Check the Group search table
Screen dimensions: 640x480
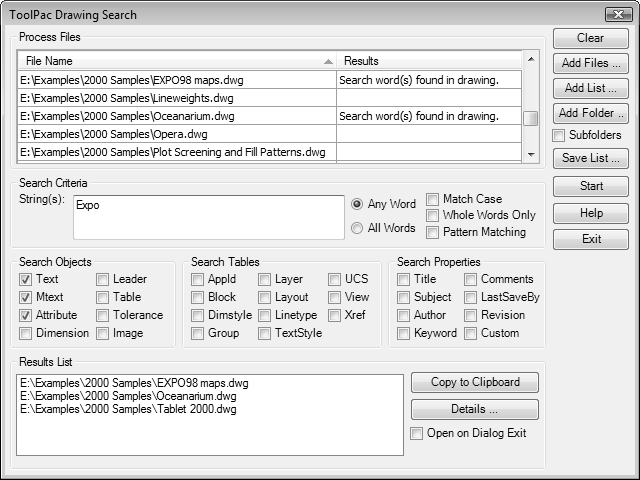tap(198, 333)
